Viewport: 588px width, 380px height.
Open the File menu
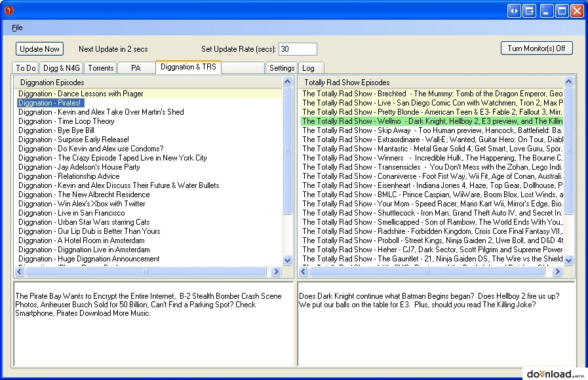pyautogui.click(x=17, y=28)
